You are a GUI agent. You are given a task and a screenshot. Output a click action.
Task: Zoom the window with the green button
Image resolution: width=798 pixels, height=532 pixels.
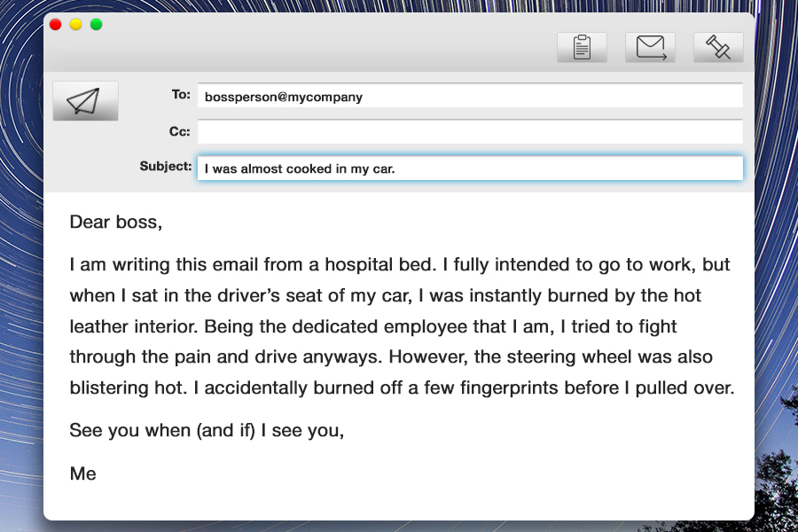click(x=96, y=25)
